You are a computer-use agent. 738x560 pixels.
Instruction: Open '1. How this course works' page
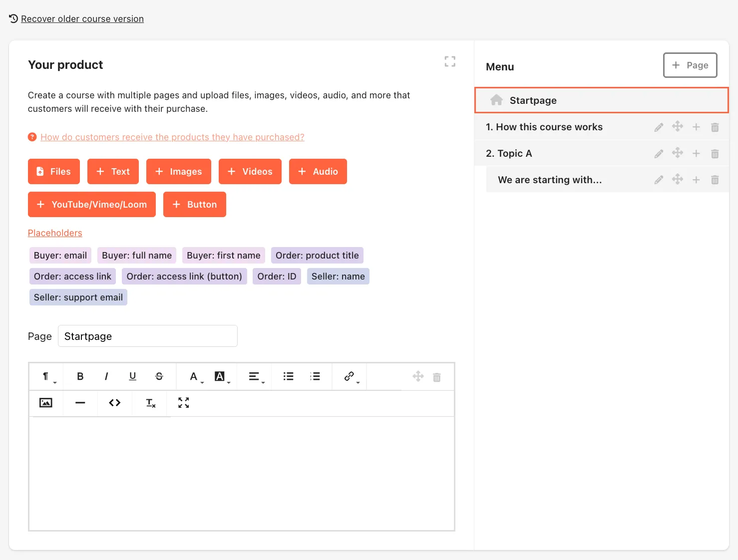point(544,127)
